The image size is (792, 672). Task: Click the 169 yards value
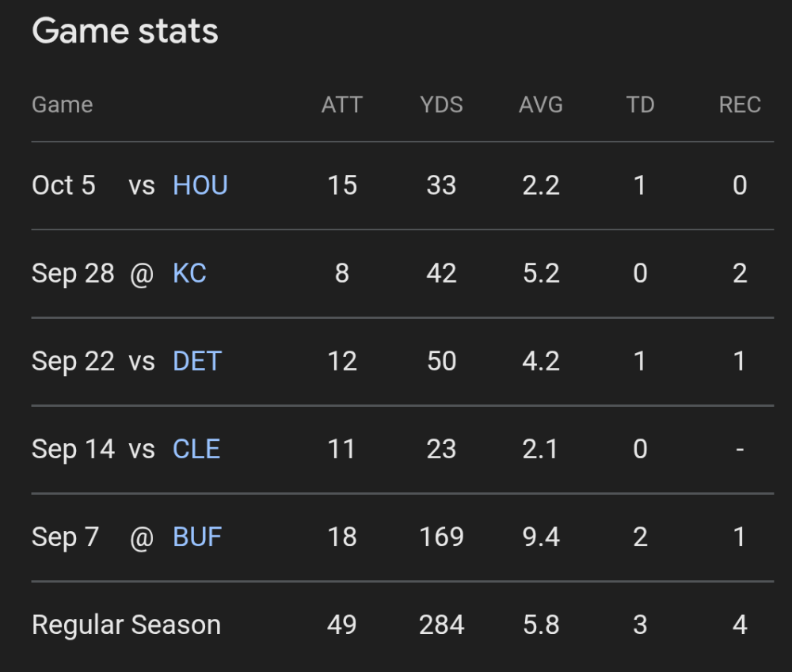[x=441, y=537]
